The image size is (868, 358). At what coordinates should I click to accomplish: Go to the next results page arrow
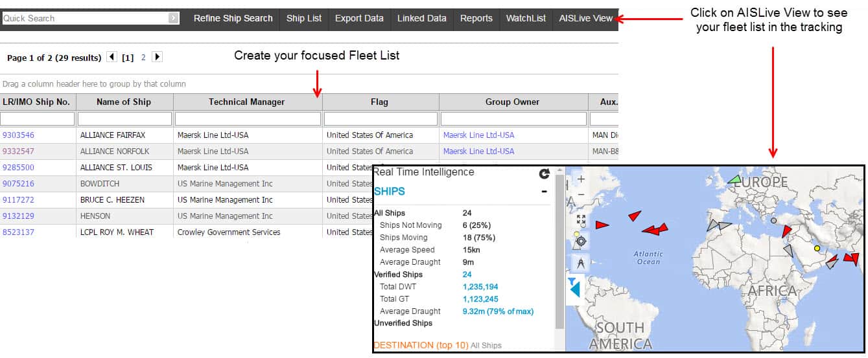(157, 57)
